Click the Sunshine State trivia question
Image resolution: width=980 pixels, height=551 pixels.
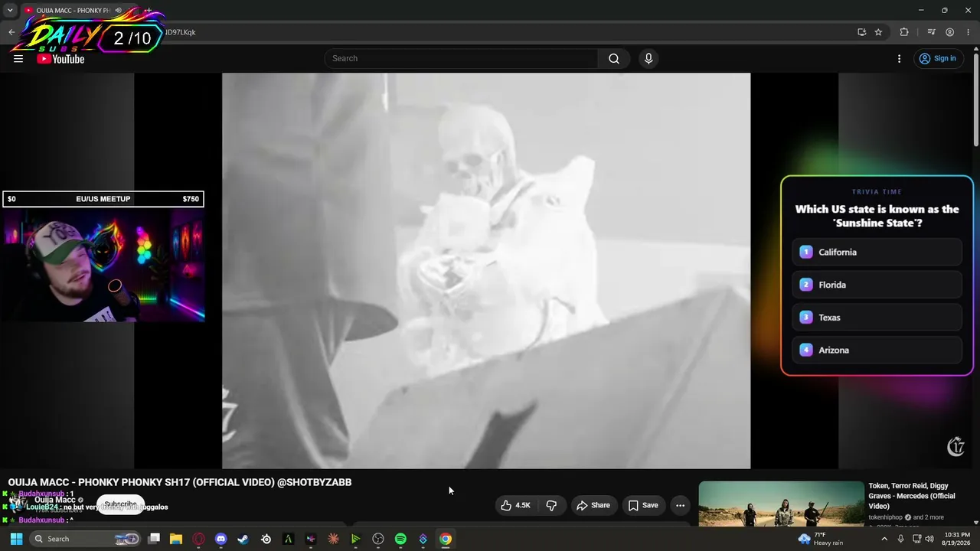coord(877,216)
